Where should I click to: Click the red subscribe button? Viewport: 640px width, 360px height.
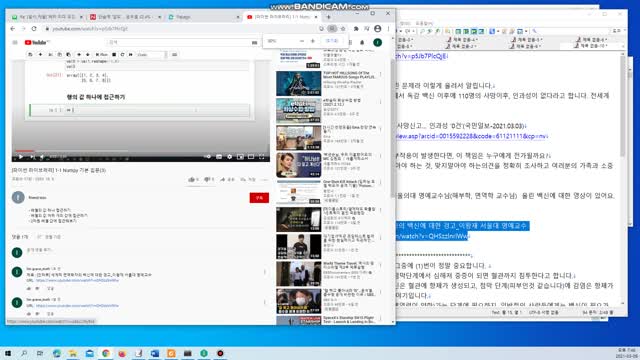259,198
